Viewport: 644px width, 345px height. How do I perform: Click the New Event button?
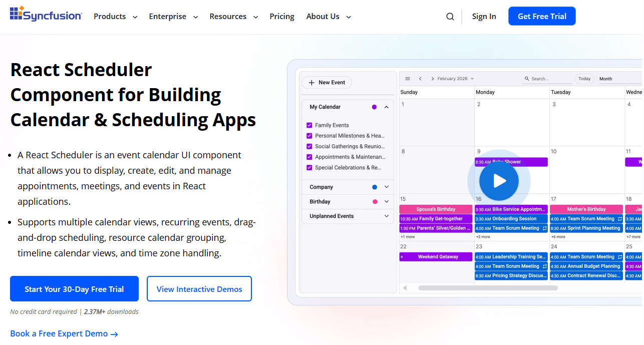pyautogui.click(x=327, y=83)
